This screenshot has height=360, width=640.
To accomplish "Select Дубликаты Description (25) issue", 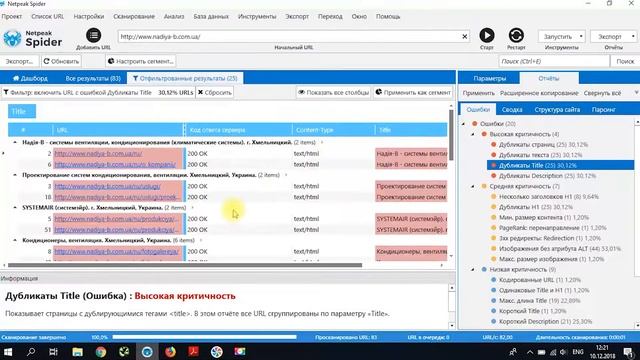I will click(x=547, y=176).
